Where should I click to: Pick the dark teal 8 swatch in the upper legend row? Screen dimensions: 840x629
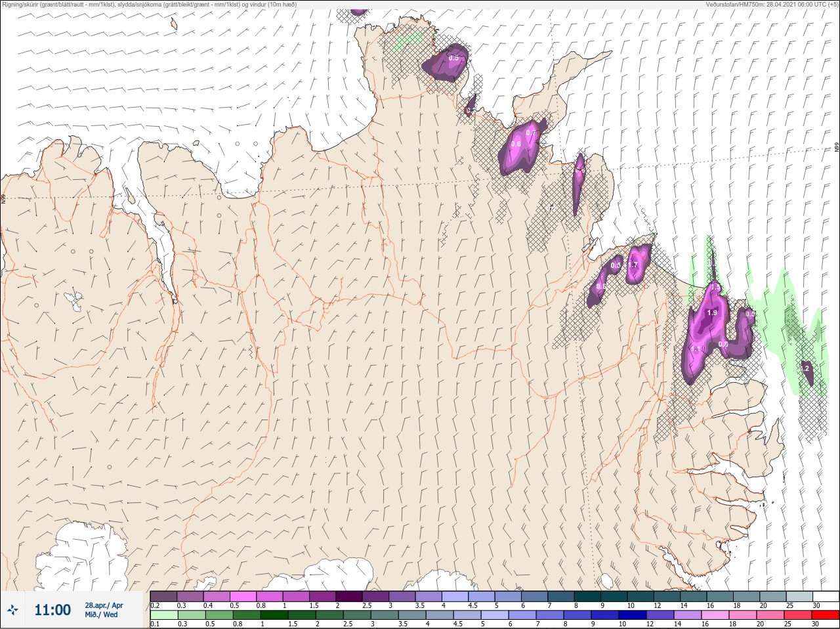pyautogui.click(x=587, y=596)
